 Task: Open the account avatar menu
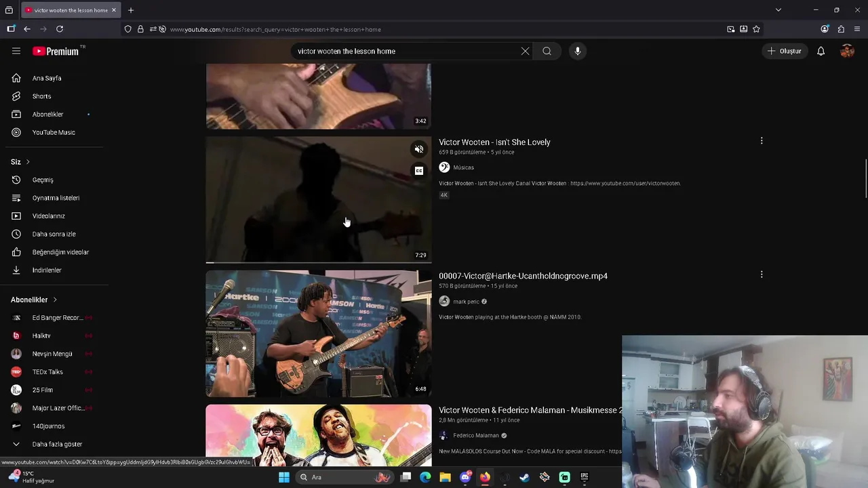click(x=847, y=51)
